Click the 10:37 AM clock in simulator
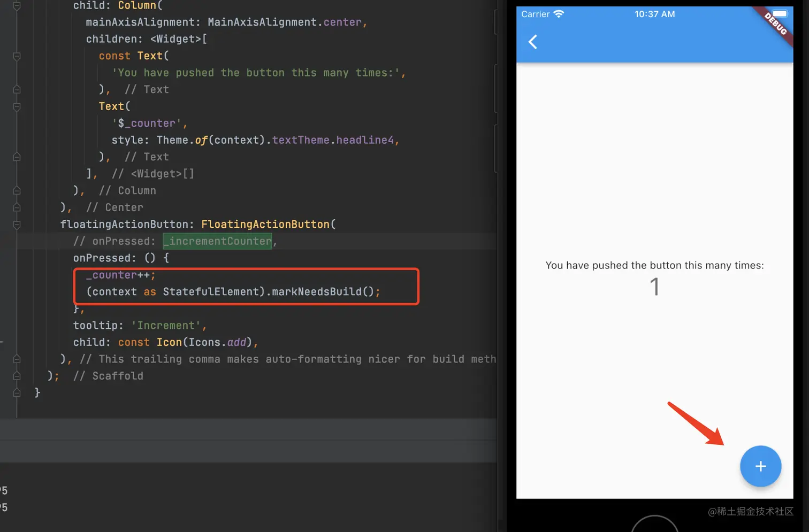This screenshot has height=532, width=809. coord(654,14)
